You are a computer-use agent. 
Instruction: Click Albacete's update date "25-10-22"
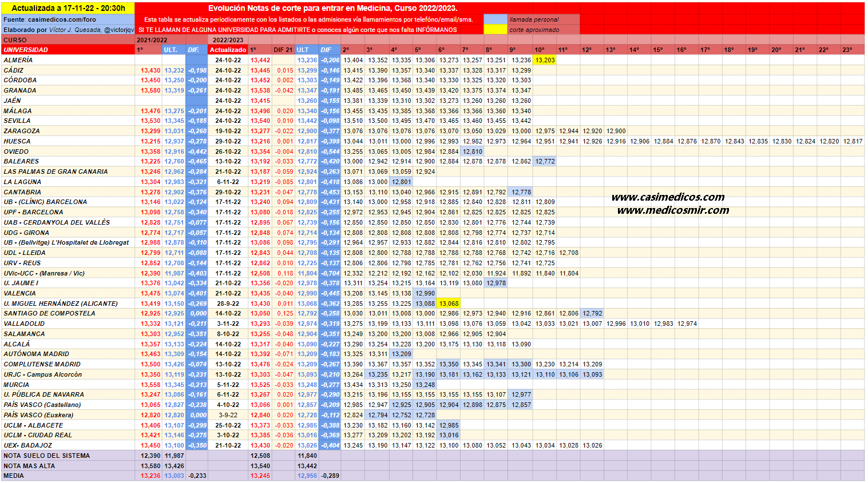228,425
